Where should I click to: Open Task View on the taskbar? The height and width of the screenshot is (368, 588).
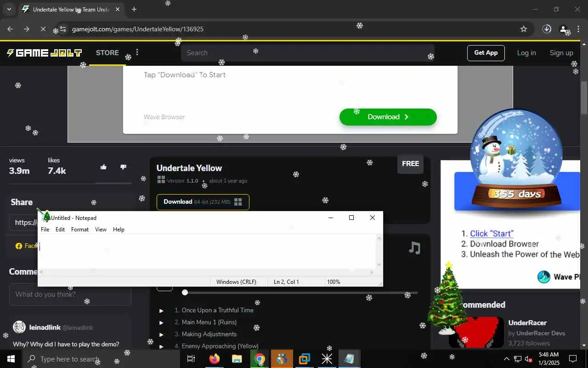pyautogui.click(x=191, y=359)
